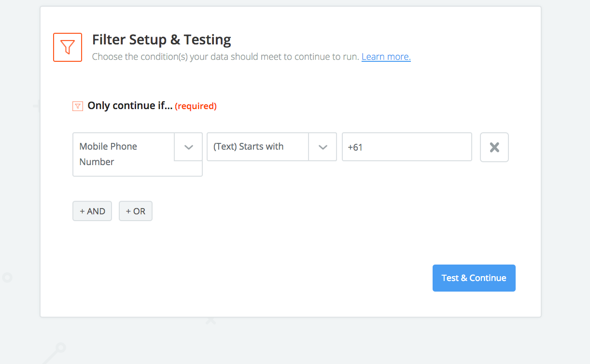Expand the Mobile Phone Number chevron arrow
The height and width of the screenshot is (364, 590).
[x=188, y=147]
